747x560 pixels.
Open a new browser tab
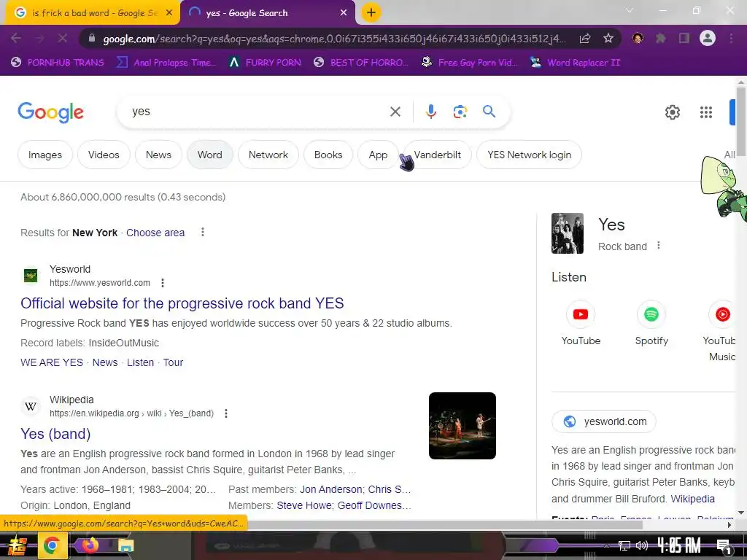click(371, 12)
